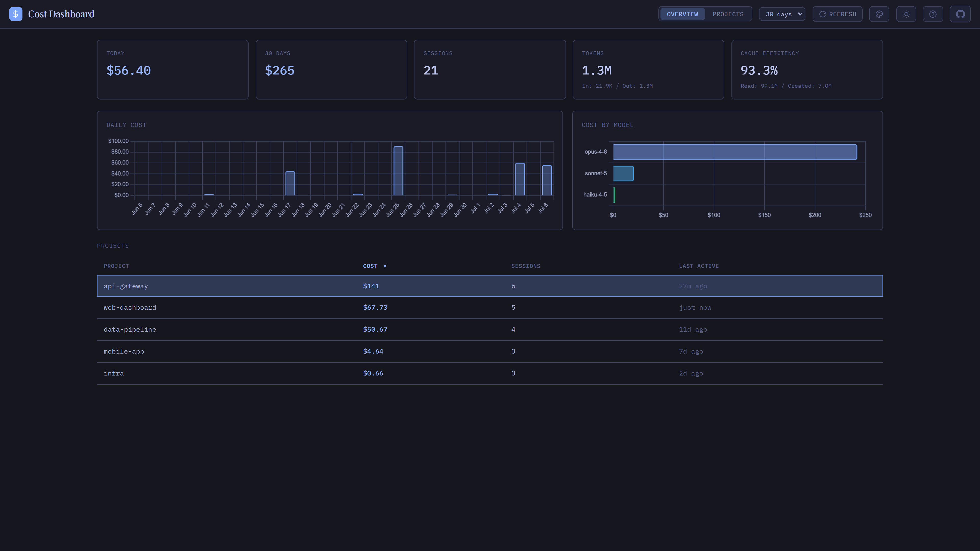Click the $141 cost cell
This screenshot has width=980, height=551.
[371, 286]
